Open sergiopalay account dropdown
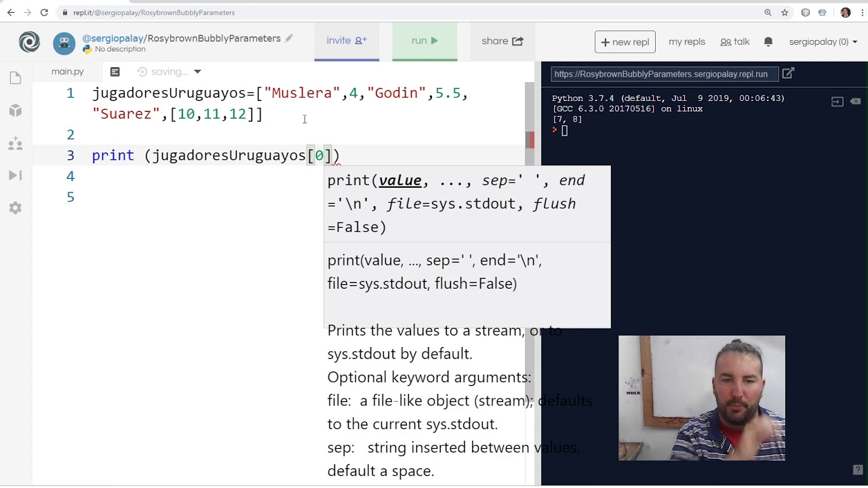868x488 pixels. [823, 42]
